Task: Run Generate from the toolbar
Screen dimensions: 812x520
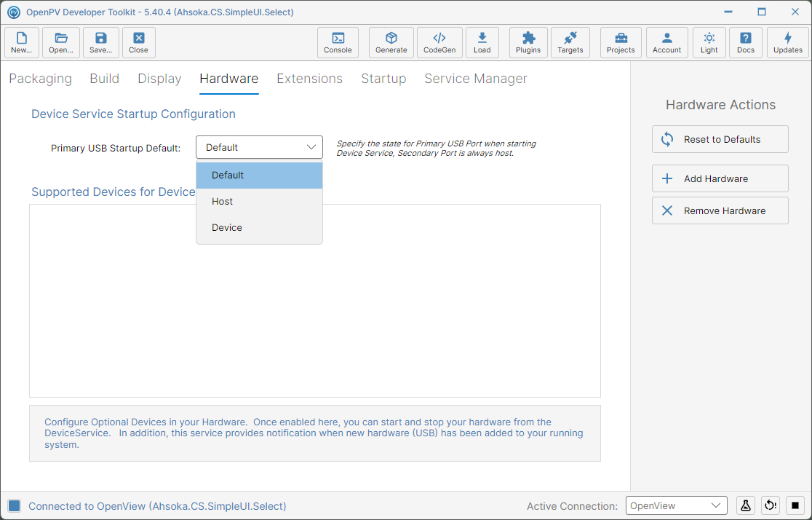Action: click(x=391, y=42)
